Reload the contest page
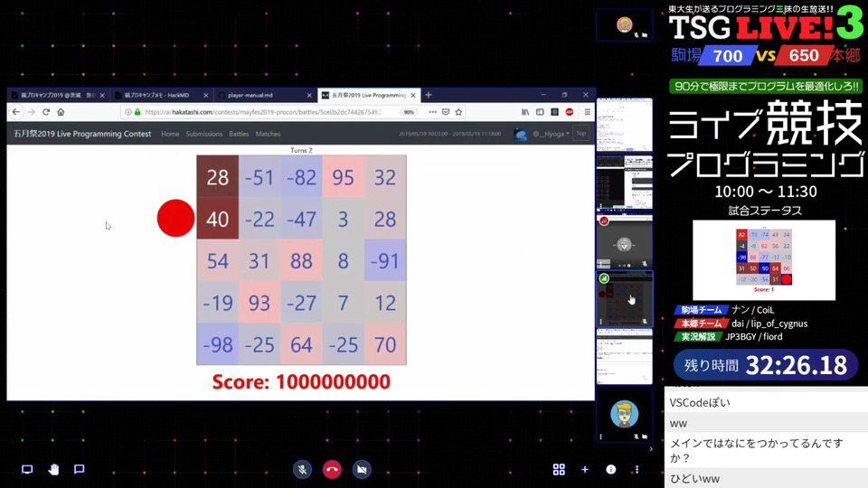The height and width of the screenshot is (488, 868). [x=46, y=112]
